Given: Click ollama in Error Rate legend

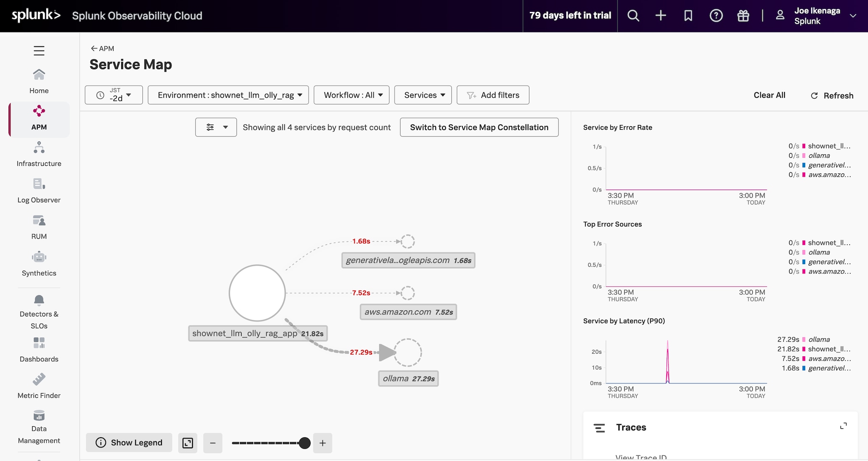Looking at the screenshot, I should (x=819, y=156).
